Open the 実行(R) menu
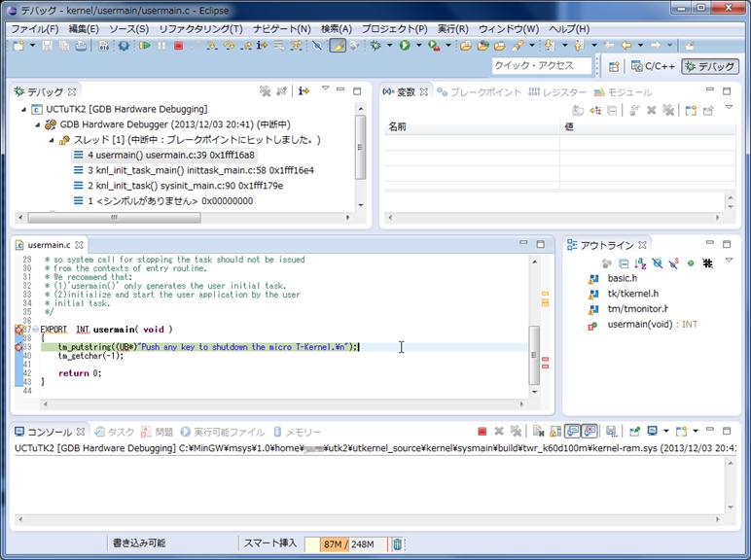751x560 pixels. point(452,29)
